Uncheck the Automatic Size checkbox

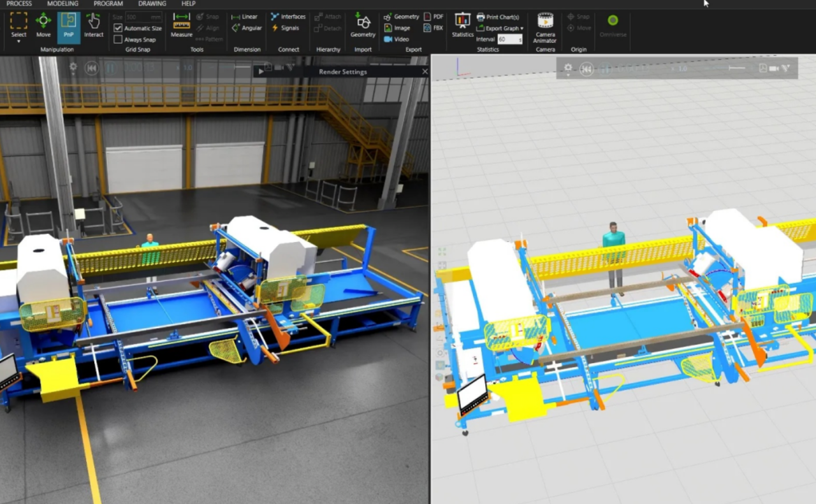pyautogui.click(x=118, y=28)
